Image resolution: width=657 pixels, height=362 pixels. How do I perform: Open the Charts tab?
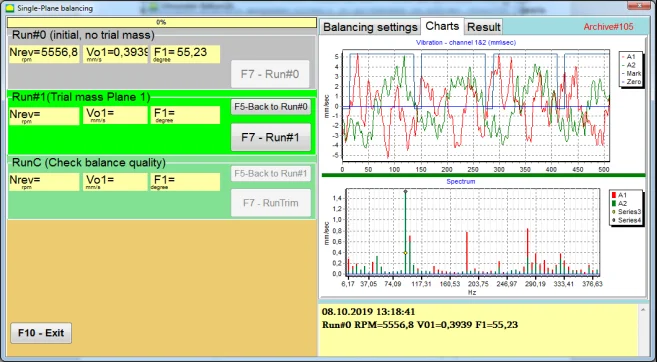[x=442, y=26]
